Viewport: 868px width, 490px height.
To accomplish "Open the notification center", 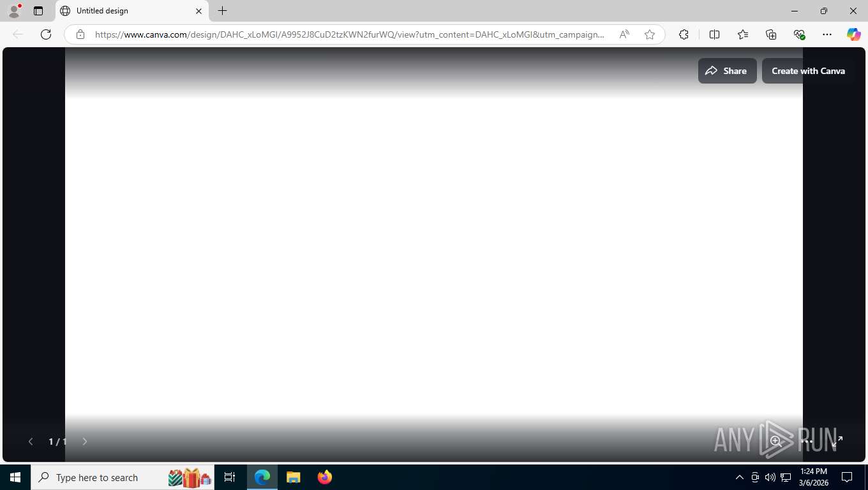I will 847,477.
